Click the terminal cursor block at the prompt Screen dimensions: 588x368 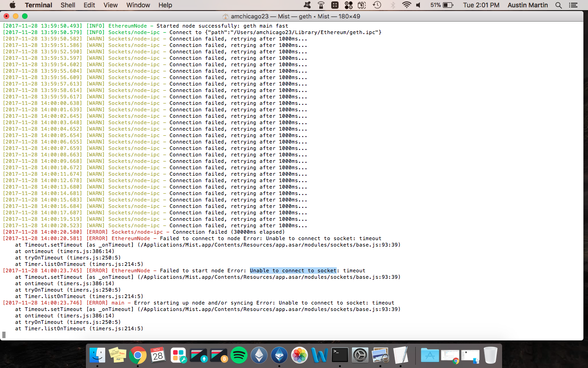click(4, 335)
